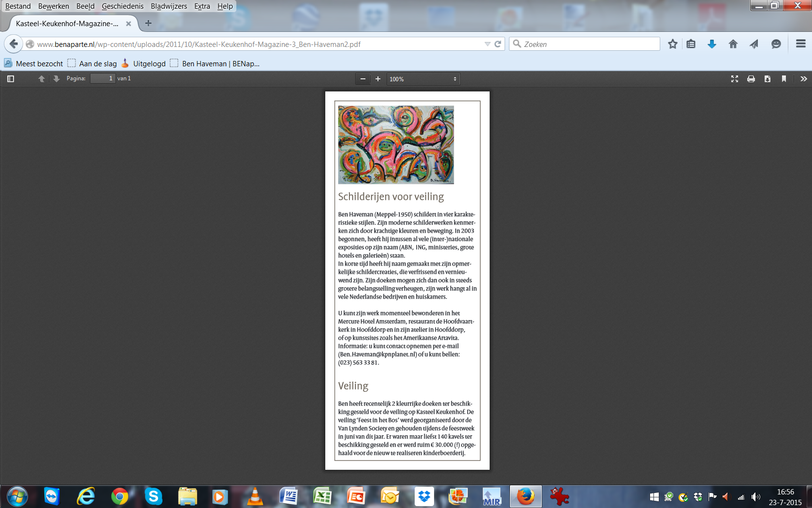Click the page number field
This screenshot has height=508, width=812.
(102, 78)
